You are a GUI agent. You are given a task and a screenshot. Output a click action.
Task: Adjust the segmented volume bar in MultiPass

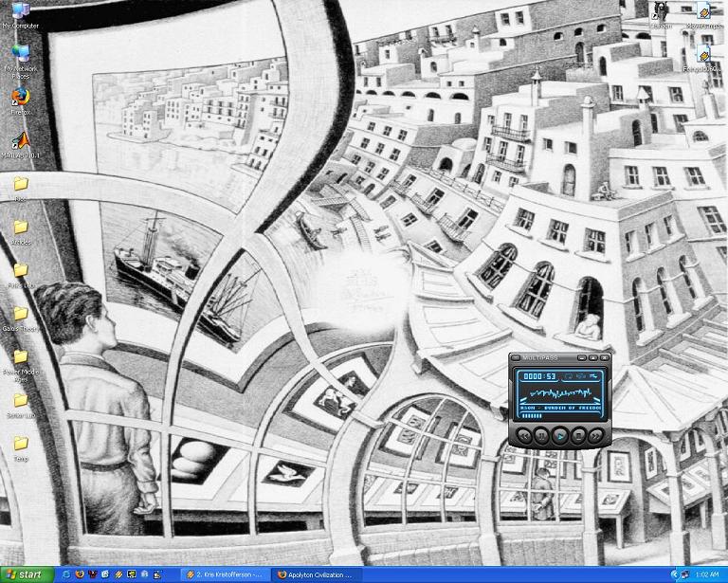click(532, 416)
